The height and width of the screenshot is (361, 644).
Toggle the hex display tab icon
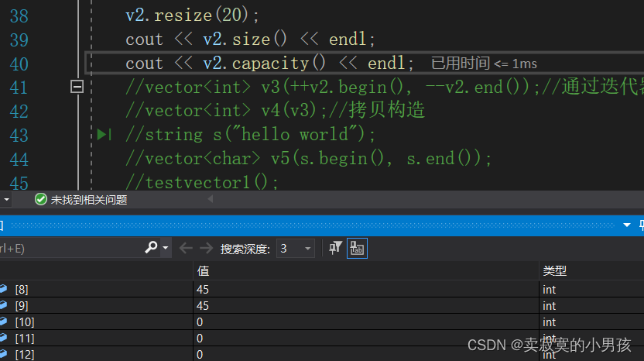tap(357, 249)
